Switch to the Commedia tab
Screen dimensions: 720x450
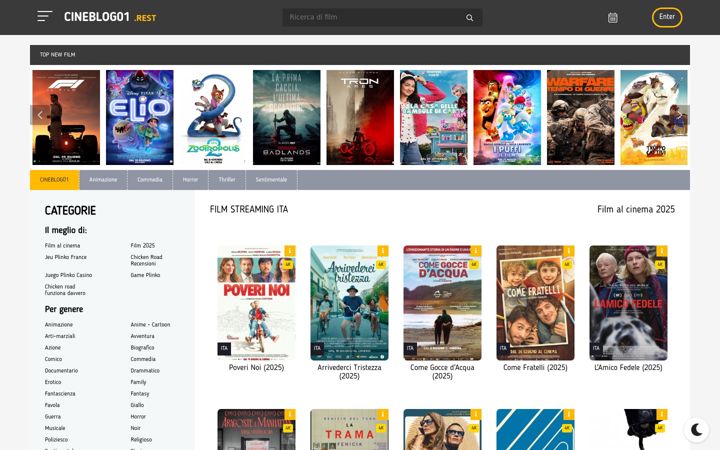pyautogui.click(x=150, y=180)
